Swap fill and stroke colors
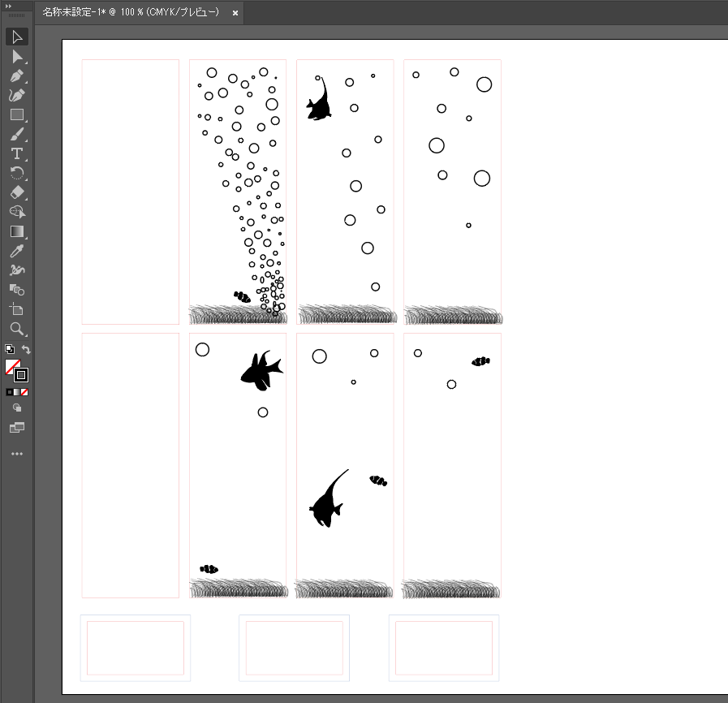This screenshot has width=728, height=703. (26, 350)
